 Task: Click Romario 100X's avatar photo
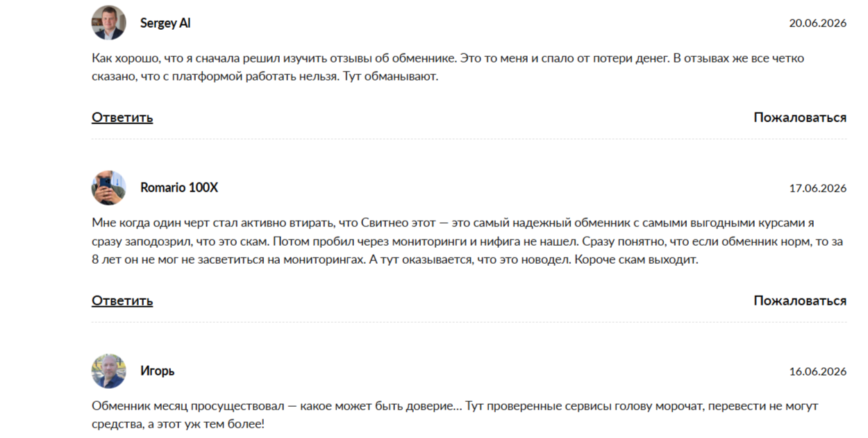(108, 187)
